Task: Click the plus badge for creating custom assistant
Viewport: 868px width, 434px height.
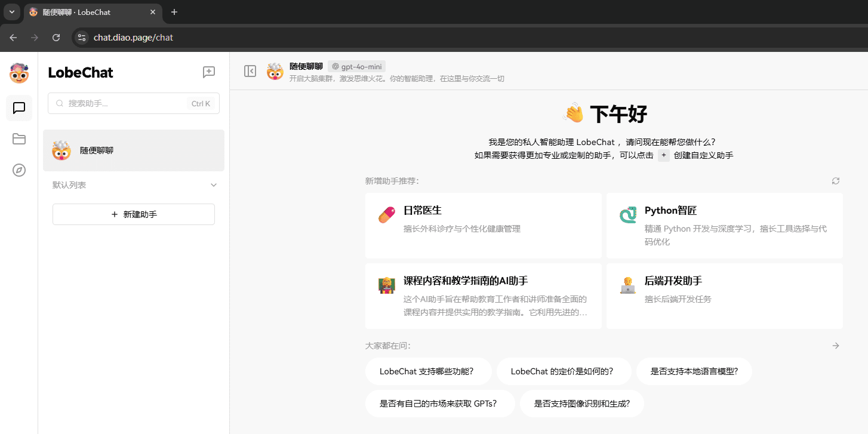Action: tap(663, 155)
